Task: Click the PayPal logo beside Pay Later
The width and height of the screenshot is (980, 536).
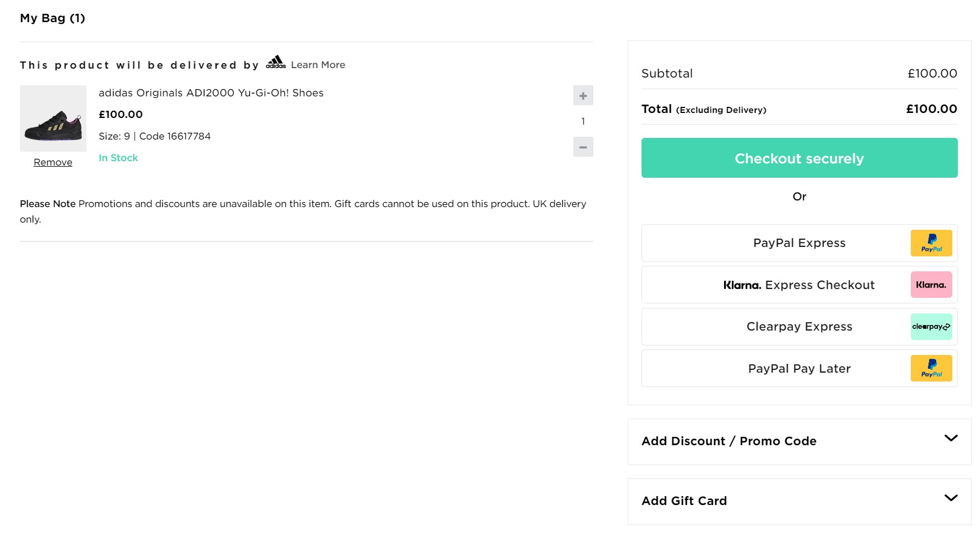Action: point(931,368)
